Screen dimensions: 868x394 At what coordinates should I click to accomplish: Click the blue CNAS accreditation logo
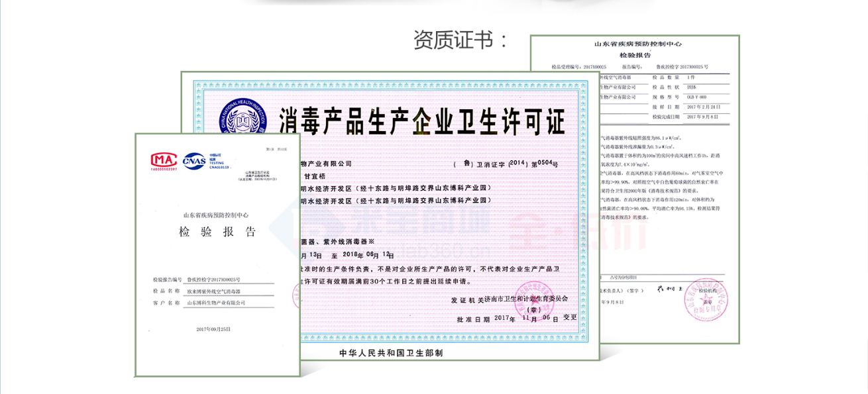coord(194,159)
